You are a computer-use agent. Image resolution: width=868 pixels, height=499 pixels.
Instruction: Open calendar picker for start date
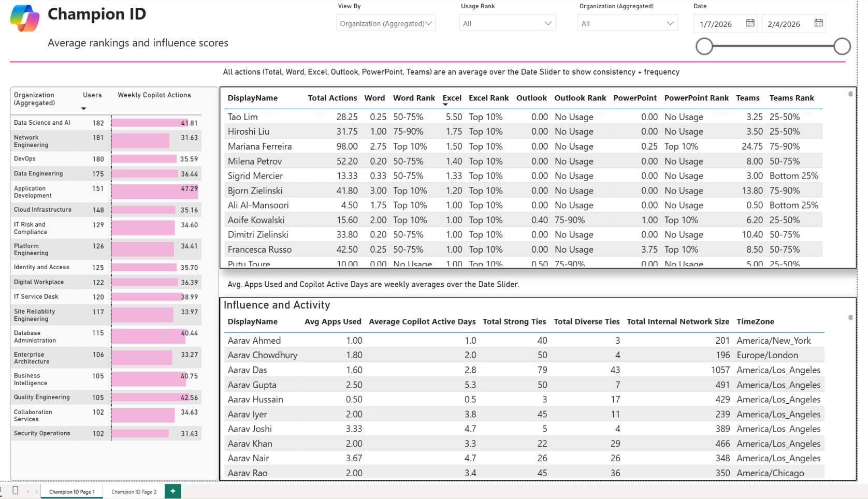pyautogui.click(x=750, y=23)
